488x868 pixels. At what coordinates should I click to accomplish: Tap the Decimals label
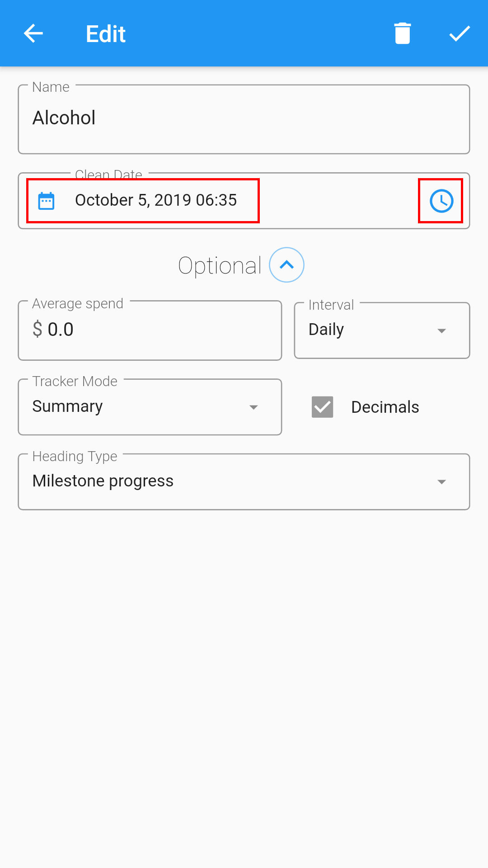point(385,407)
